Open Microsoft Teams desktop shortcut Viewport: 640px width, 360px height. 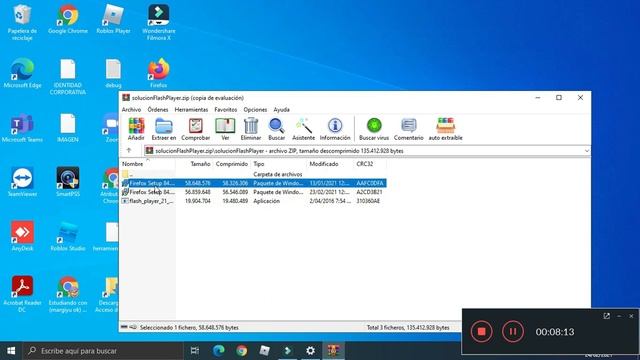22,128
